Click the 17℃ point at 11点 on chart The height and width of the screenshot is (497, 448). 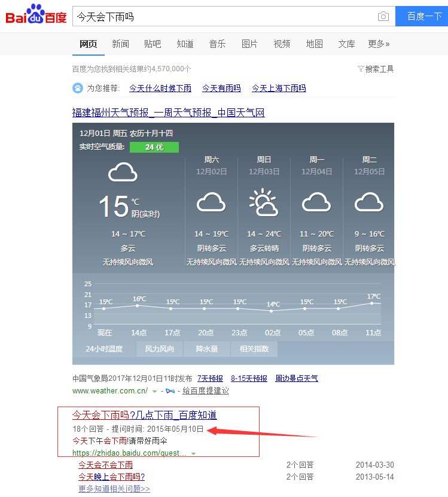[x=372, y=303]
